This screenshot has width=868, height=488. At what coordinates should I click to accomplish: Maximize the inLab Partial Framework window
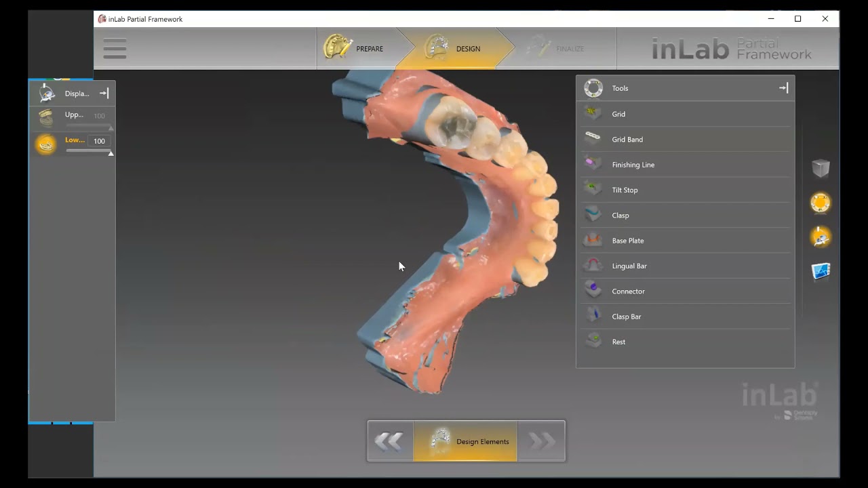click(x=798, y=19)
